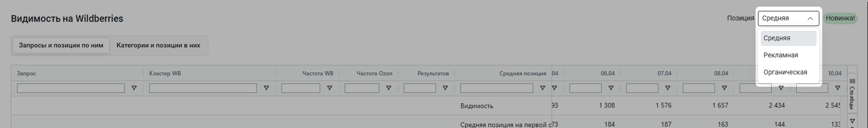The image size is (868, 128).
Task: Switch to Запросы и позиции по ним tab
Action: tap(61, 45)
